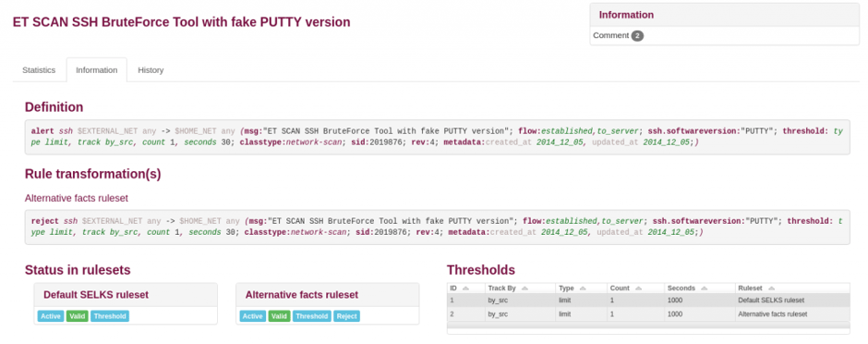Click Valid badge under Default SELKS ruleset
The width and height of the screenshot is (868, 344).
coord(77,316)
